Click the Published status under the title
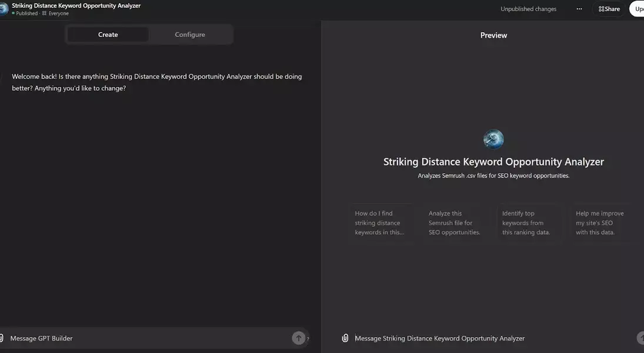The width and height of the screenshot is (644, 353). pos(26,14)
